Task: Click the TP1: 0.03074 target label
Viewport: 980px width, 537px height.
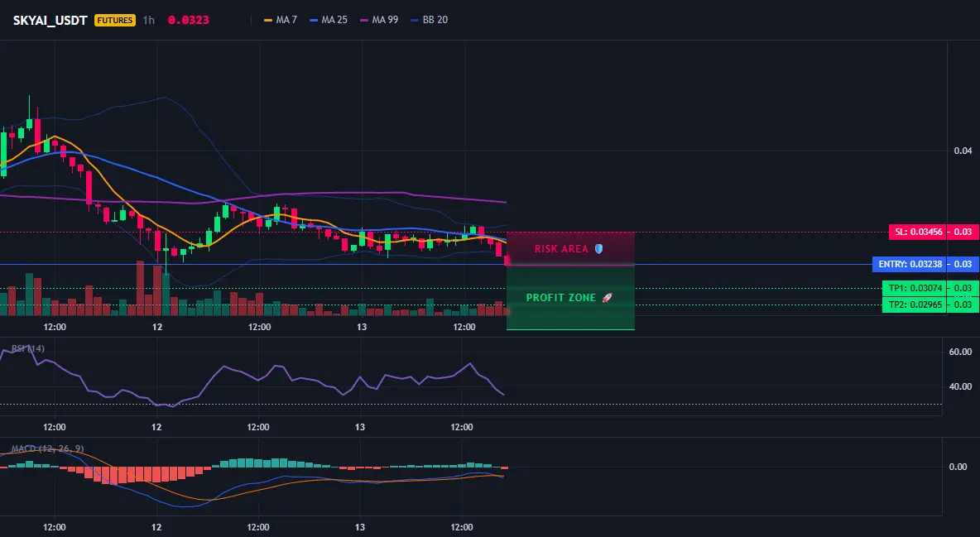Action: point(915,288)
